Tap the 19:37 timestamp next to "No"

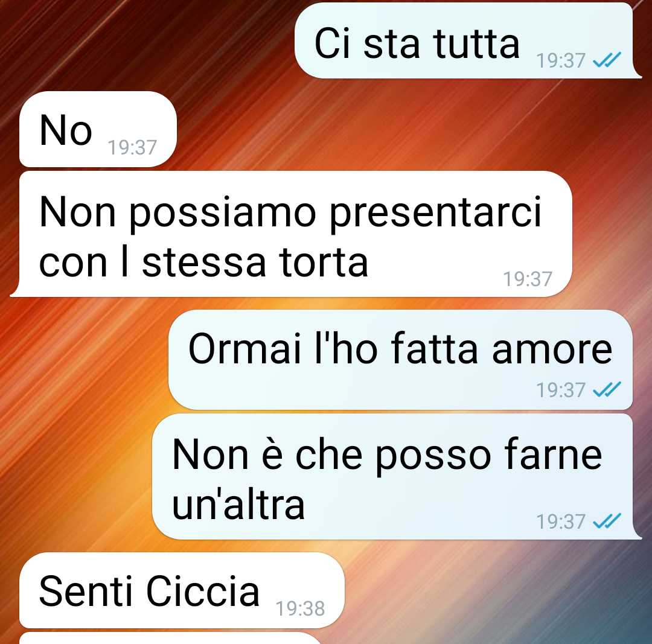point(132,148)
